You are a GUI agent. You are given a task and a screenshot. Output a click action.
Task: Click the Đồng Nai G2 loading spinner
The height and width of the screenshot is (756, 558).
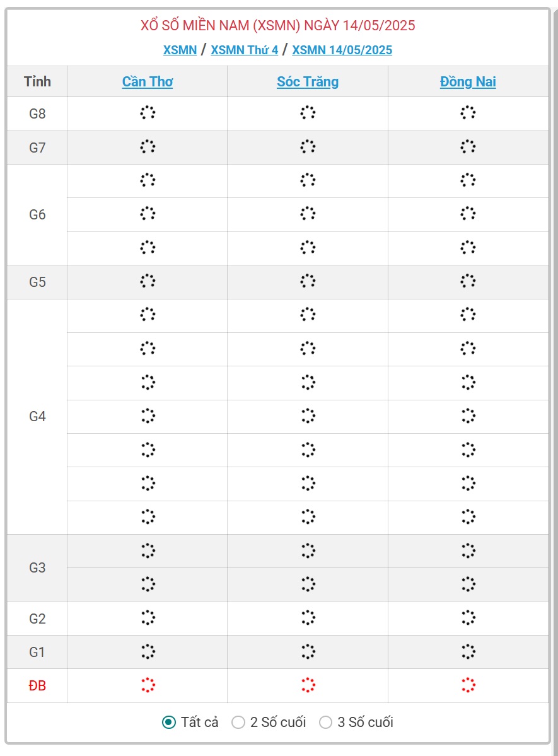pyautogui.click(x=468, y=618)
